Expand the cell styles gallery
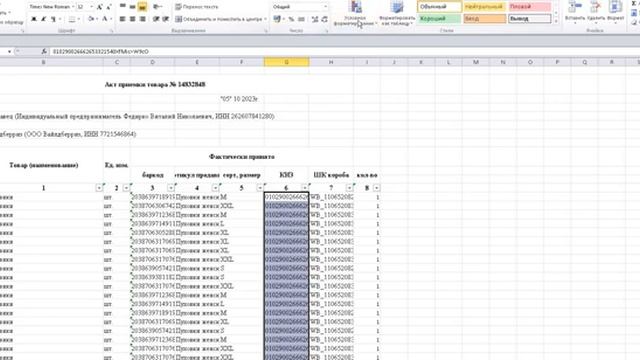640x360 pixels. [x=556, y=21]
